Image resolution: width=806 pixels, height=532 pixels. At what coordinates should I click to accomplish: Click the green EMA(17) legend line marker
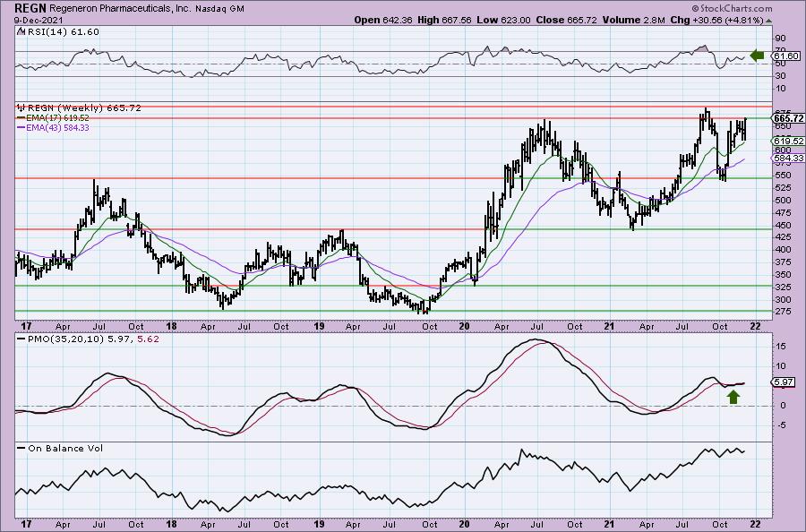[21, 117]
